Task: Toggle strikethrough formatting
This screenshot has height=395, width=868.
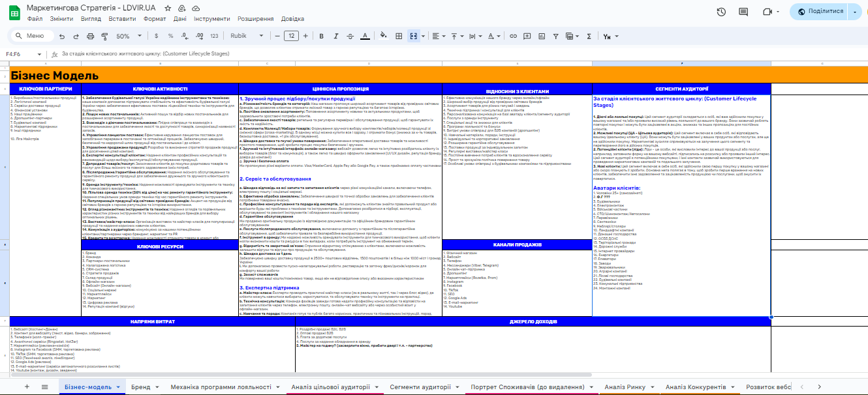Action: pos(350,36)
